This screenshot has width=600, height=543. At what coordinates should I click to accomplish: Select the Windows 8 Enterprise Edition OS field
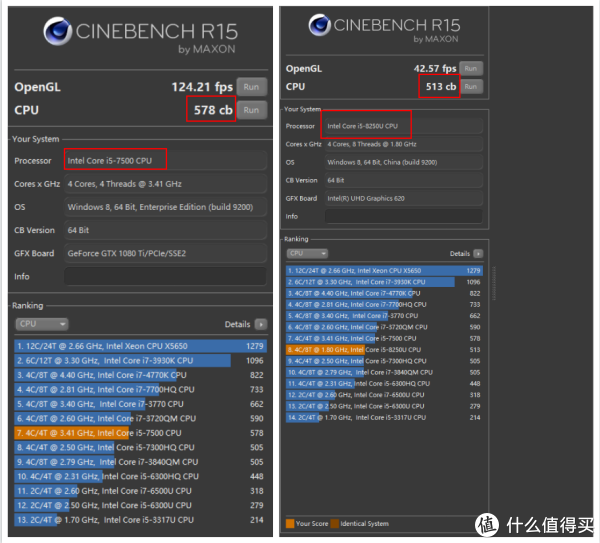165,207
